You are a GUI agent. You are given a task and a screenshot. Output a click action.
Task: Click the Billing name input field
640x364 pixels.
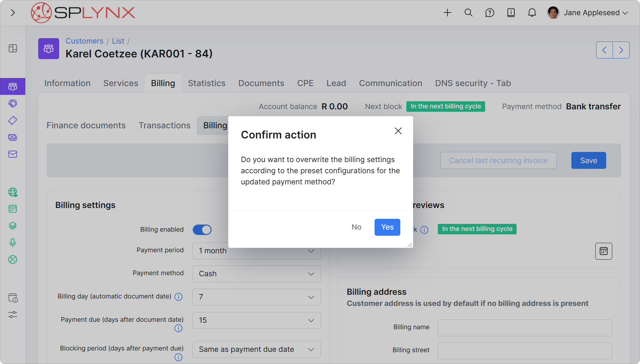[x=525, y=328]
